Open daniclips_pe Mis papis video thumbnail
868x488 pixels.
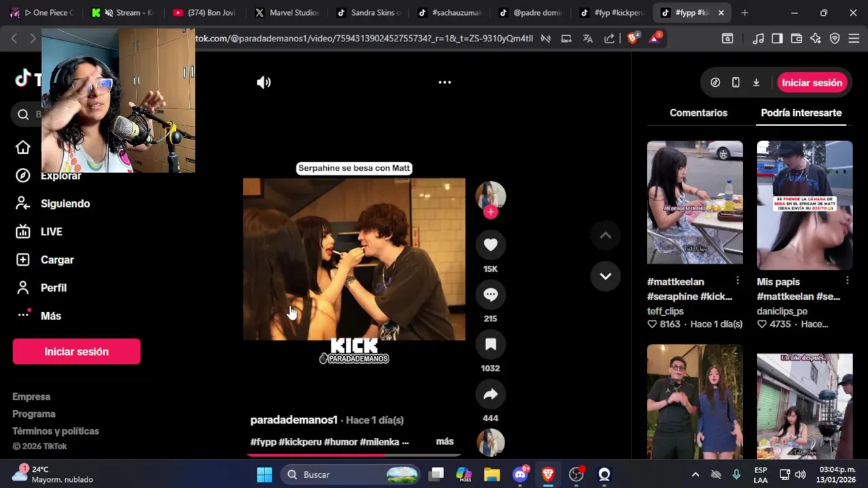pos(804,205)
